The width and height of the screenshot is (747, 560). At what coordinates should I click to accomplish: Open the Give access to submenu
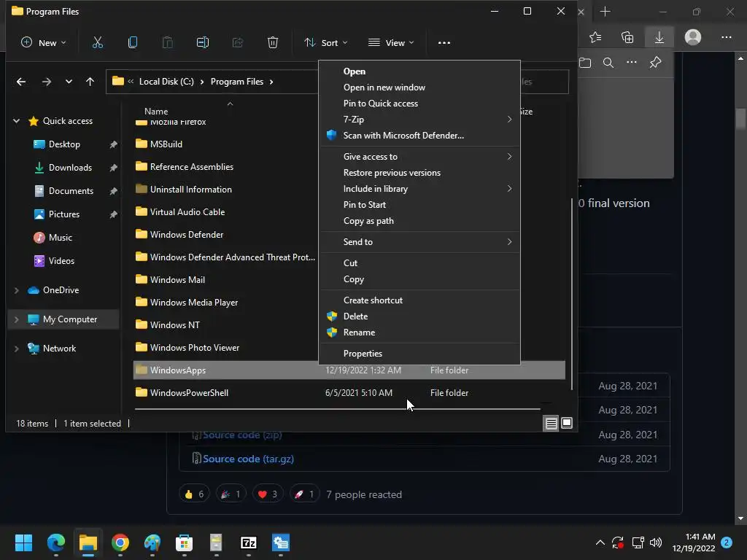419,157
